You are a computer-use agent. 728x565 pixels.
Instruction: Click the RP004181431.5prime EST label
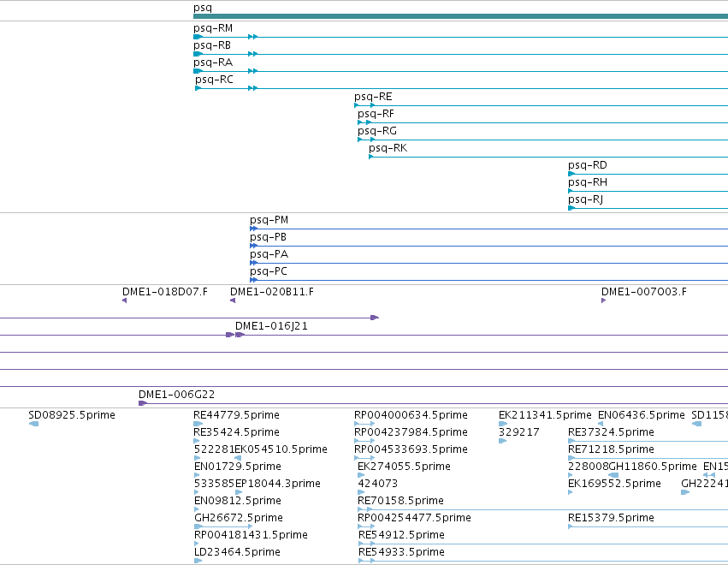pos(251,536)
